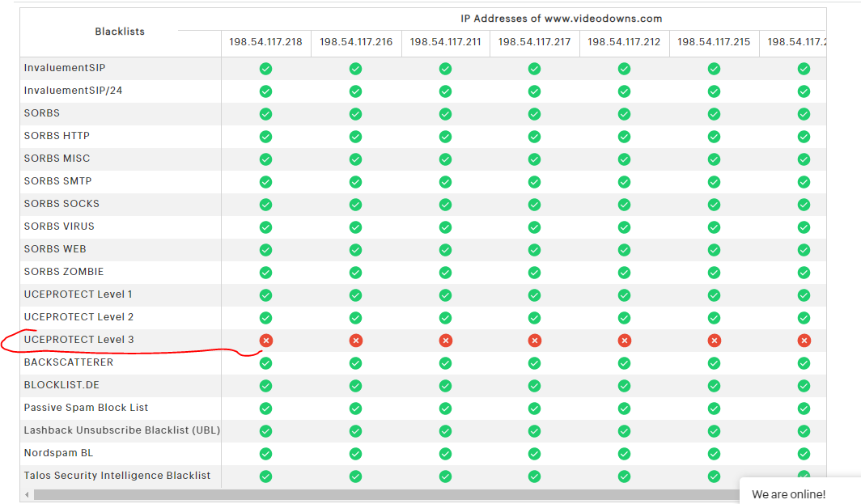Click green check for UCEPROTECT Level 1 under 198.54.117.212
Viewport: 861px width, 504px height.
(x=625, y=295)
